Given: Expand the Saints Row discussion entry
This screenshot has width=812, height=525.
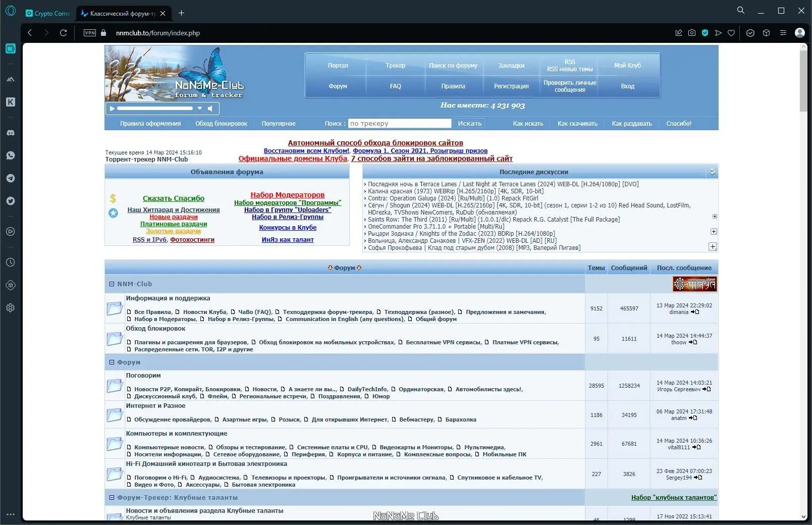Looking at the screenshot, I should click(714, 216).
